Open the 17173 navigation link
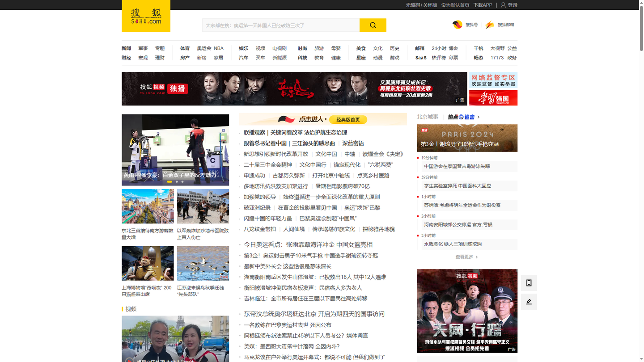 (x=497, y=58)
